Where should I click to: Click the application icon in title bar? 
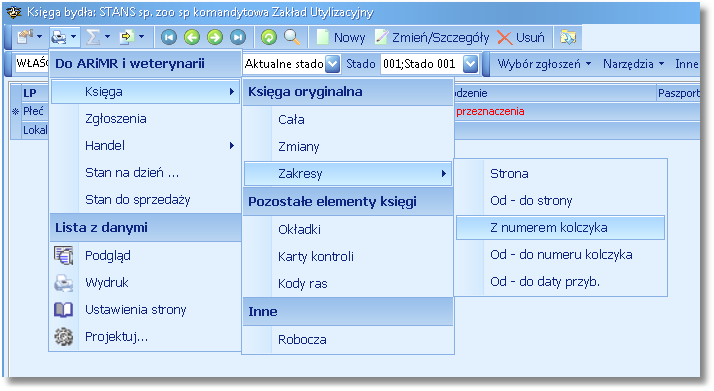coord(14,12)
